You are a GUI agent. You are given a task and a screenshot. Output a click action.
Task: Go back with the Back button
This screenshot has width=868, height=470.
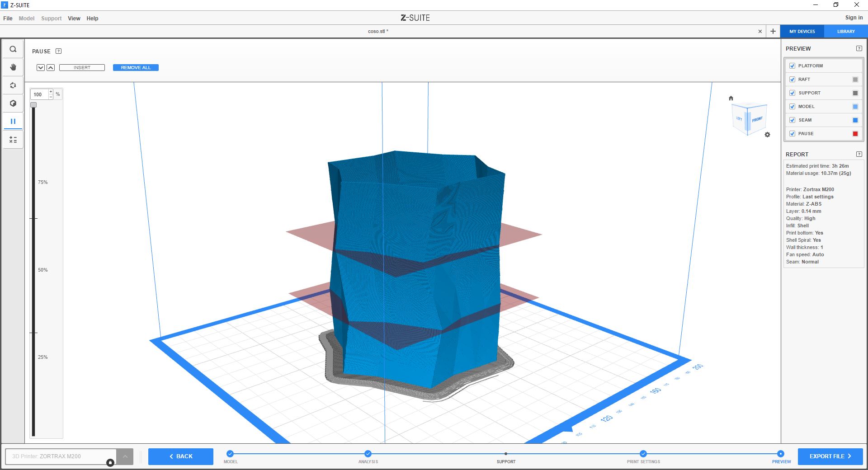point(181,456)
